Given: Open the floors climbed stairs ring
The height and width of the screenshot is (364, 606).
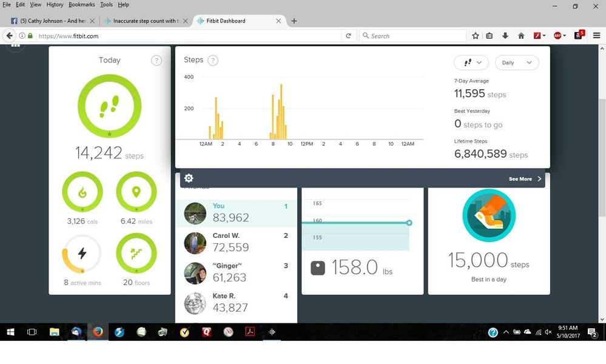Looking at the screenshot, I should (136, 254).
